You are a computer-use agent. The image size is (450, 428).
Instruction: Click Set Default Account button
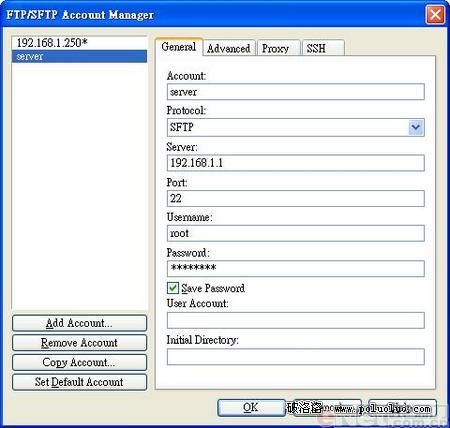(x=79, y=382)
